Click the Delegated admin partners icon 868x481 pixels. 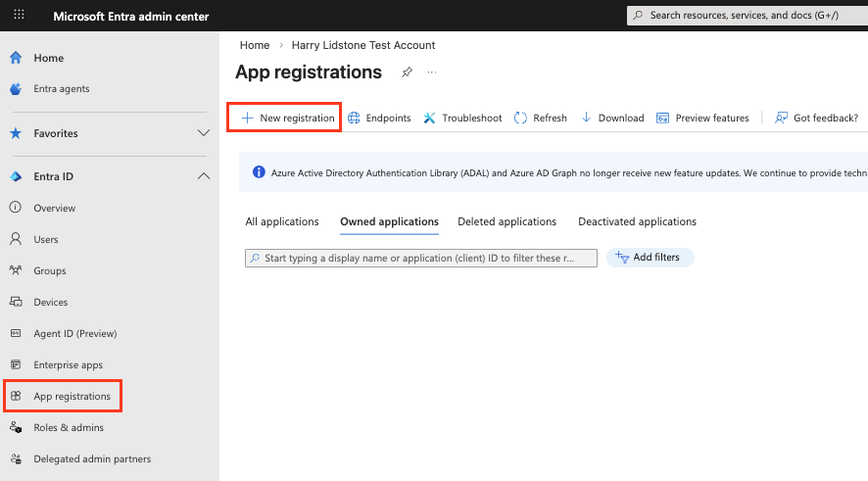[16, 458]
